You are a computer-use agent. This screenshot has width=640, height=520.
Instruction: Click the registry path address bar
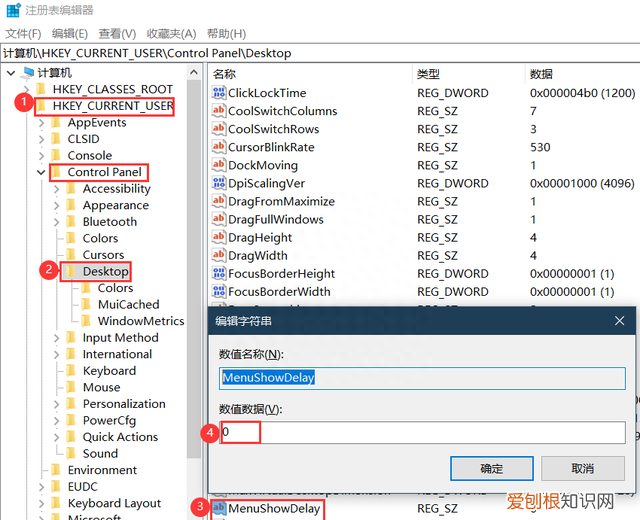pos(320,53)
